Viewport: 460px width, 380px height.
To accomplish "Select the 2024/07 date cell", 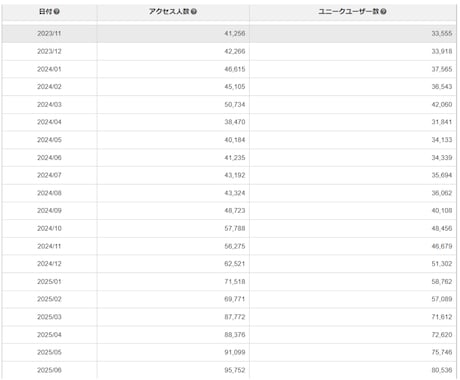I will [x=49, y=175].
